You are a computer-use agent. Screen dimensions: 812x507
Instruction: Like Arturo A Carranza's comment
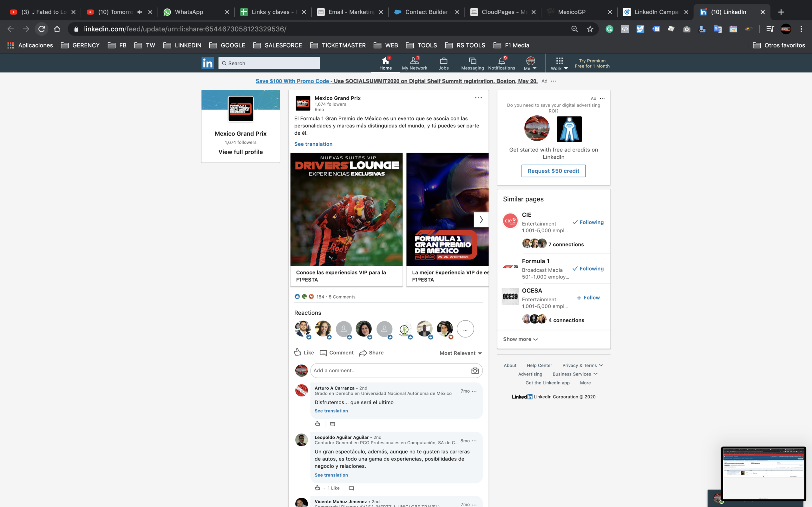[x=318, y=424]
